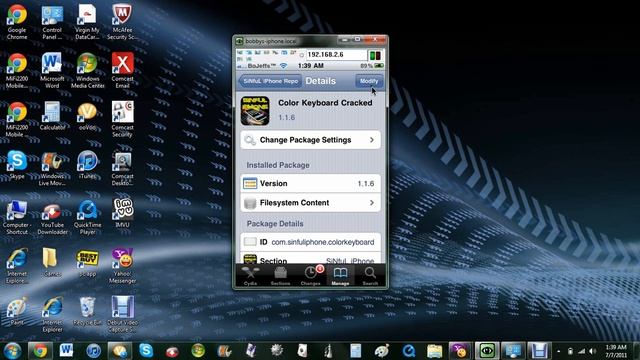Click Word in the taskbar

[x=66, y=351]
